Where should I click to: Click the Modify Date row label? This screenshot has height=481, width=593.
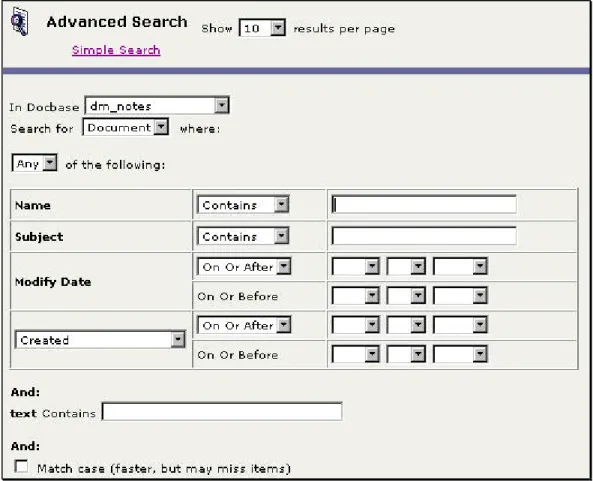click(53, 282)
